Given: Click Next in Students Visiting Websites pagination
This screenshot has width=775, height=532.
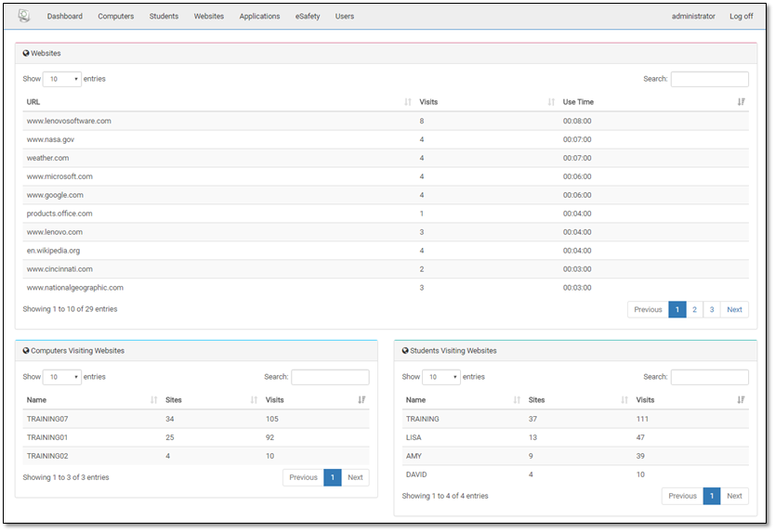Looking at the screenshot, I should pos(734,496).
